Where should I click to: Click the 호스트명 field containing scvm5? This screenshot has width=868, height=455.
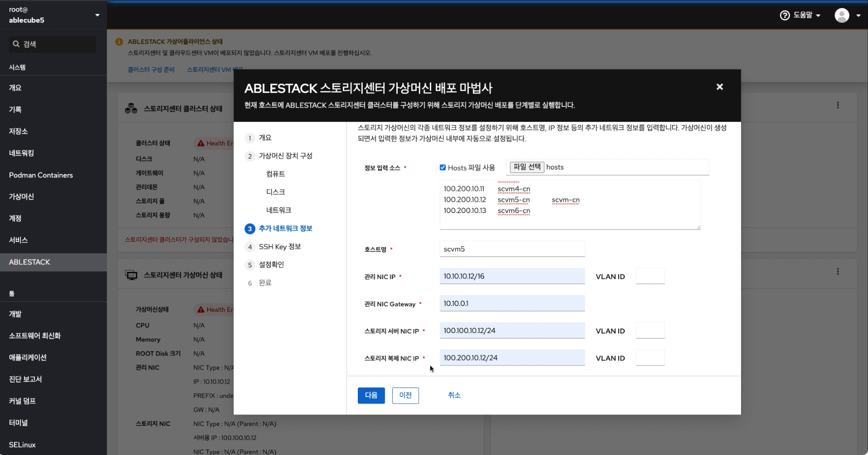click(x=512, y=249)
